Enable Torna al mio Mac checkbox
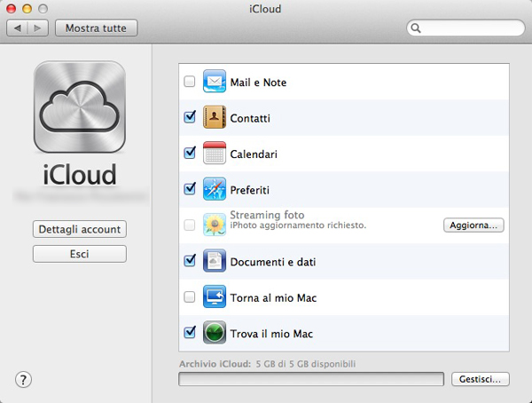This screenshot has height=403, width=532. 190,297
